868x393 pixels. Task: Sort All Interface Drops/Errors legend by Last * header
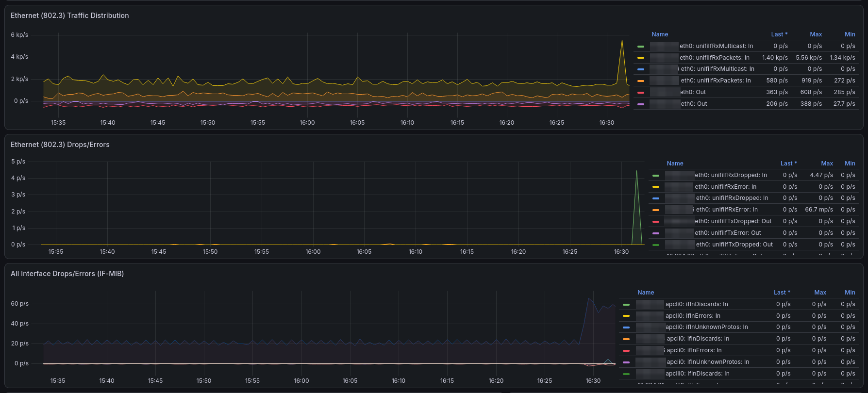click(782, 293)
